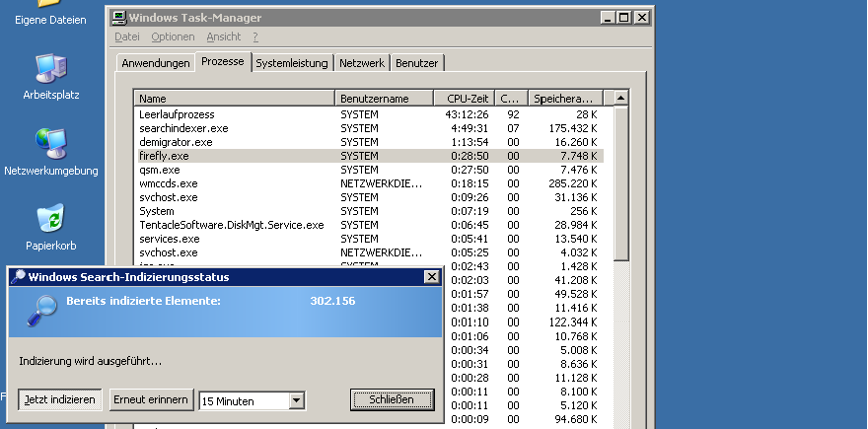Select the System process row
This screenshot has height=429, width=868.
370,211
